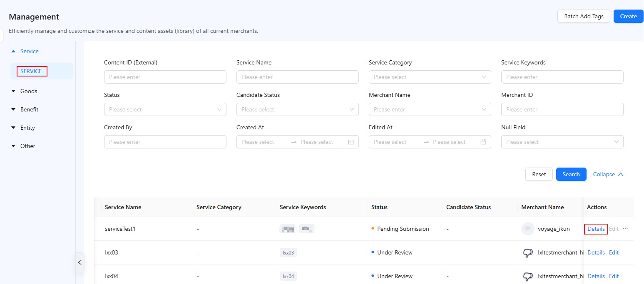Viewport: 644px width, 284px height.
Task: Open the more options ellipsis for serviceTest1
Action: point(625,229)
